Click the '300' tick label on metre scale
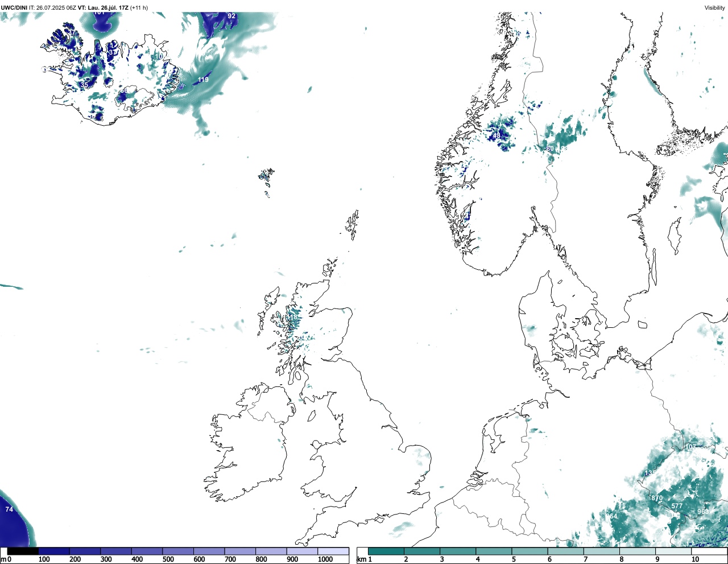The image size is (728, 564). tap(106, 559)
